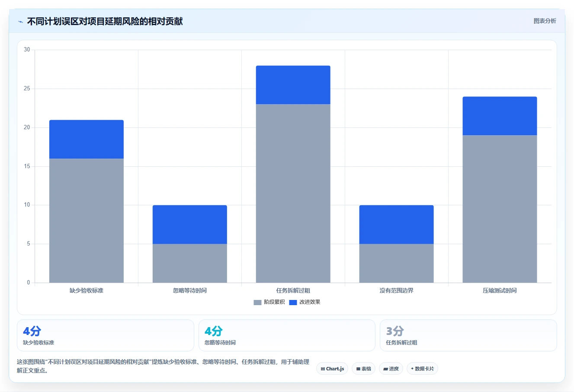574x392 pixels.
Task: Click x-axis label 忽略等待时间
Action: tap(190, 290)
